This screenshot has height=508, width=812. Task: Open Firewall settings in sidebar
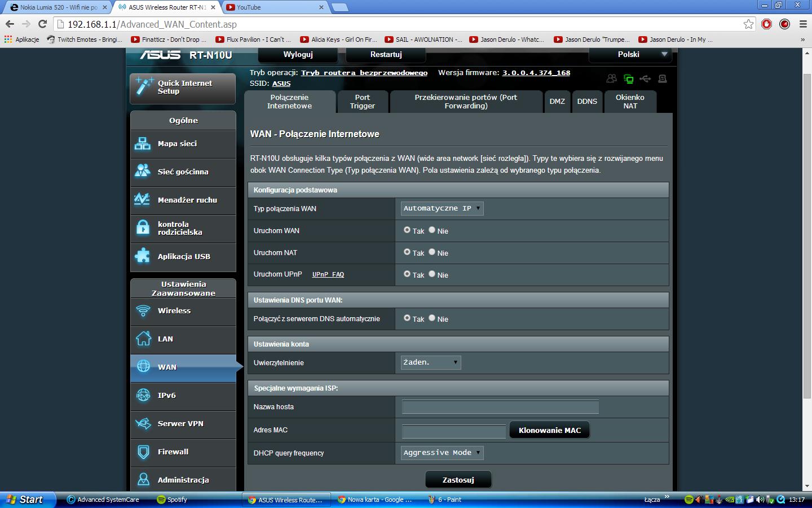pos(183,452)
